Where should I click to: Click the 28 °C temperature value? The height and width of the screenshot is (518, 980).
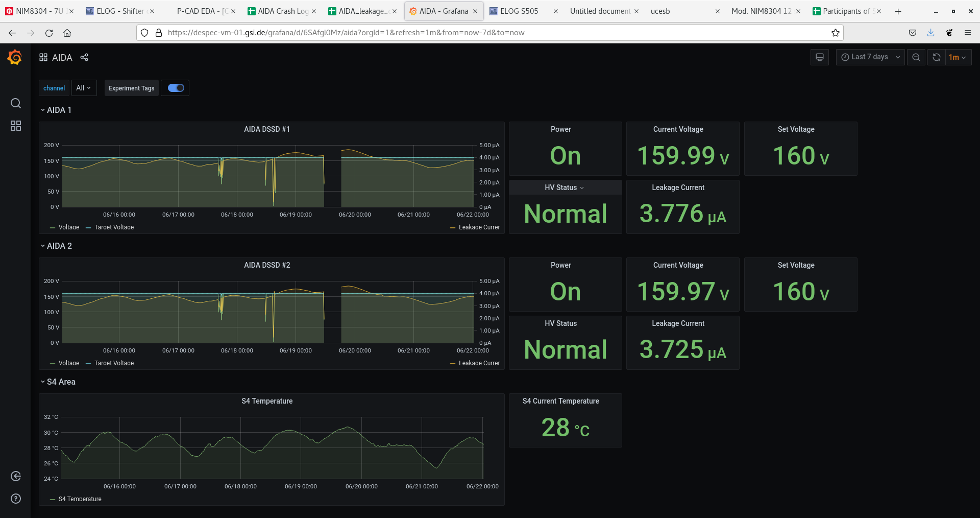(566, 428)
